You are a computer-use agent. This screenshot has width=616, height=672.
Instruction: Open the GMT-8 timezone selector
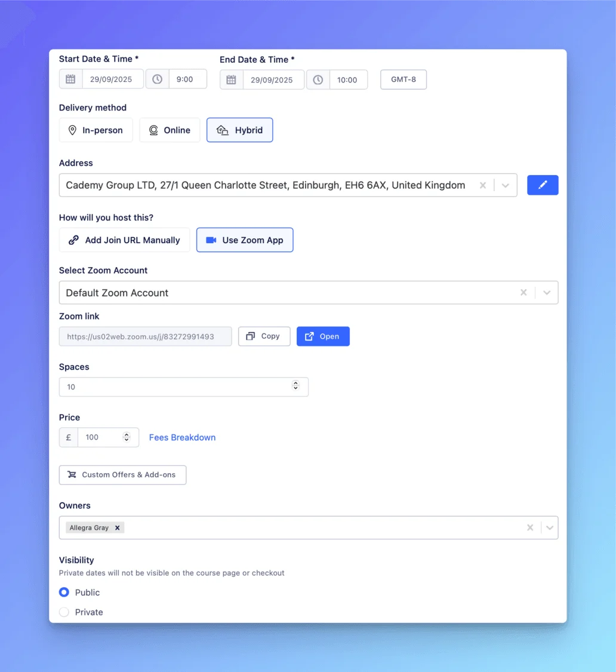403,79
